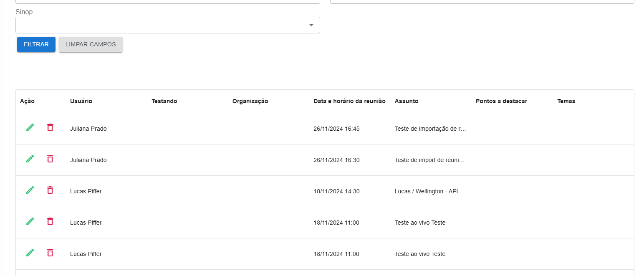Open the Sinop dropdown arrow
The width and height of the screenshot is (644, 276).
click(311, 25)
